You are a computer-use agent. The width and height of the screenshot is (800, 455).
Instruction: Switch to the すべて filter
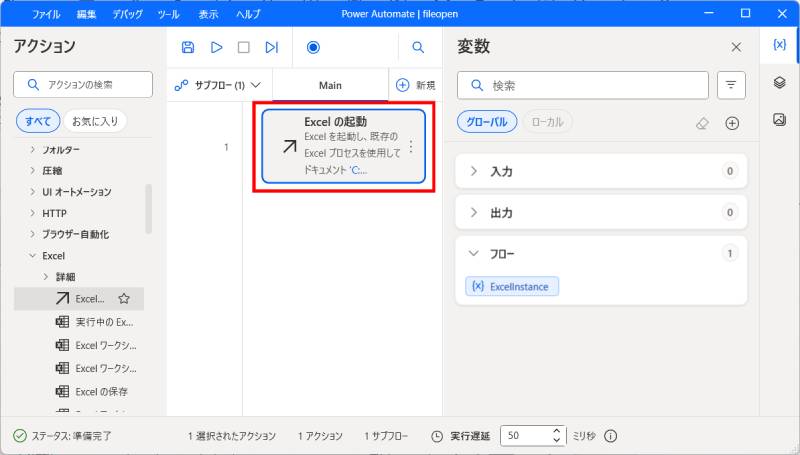tap(38, 121)
